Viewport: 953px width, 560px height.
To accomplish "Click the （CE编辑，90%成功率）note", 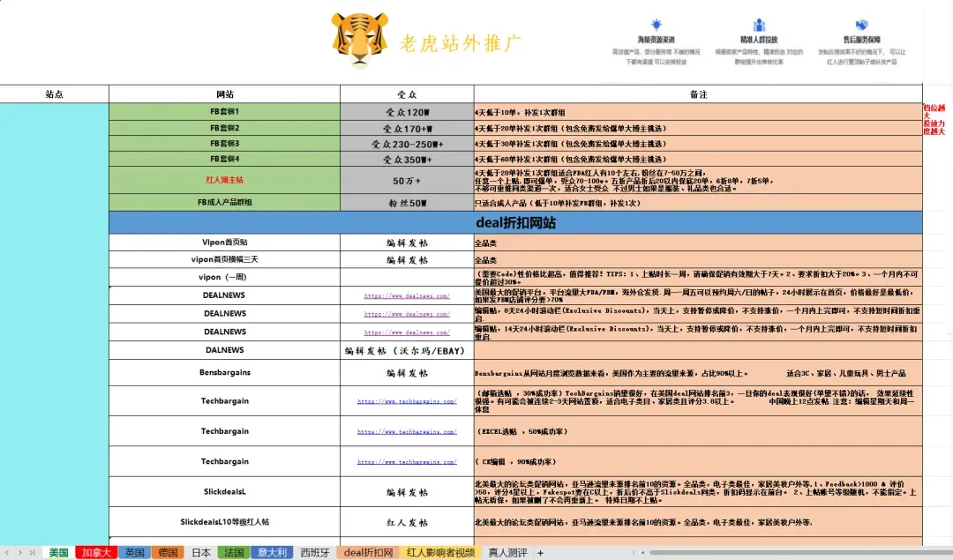I will (x=698, y=461).
